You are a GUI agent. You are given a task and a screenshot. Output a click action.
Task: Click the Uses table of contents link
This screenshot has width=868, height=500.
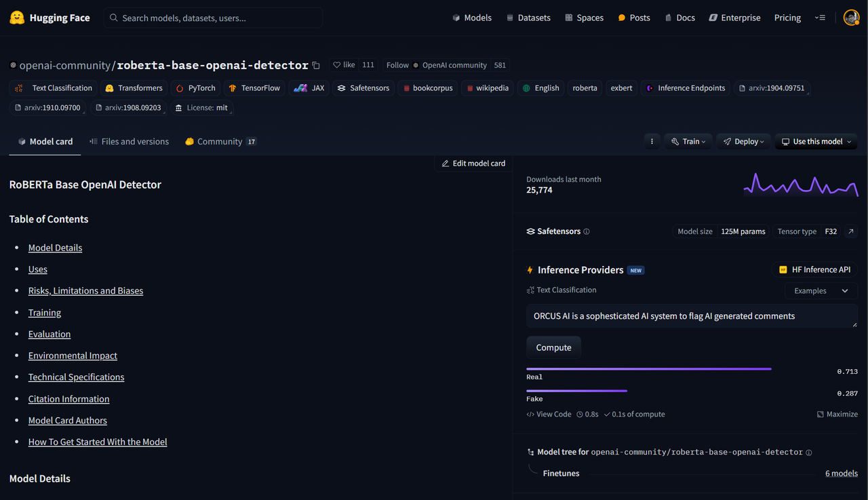tap(37, 269)
